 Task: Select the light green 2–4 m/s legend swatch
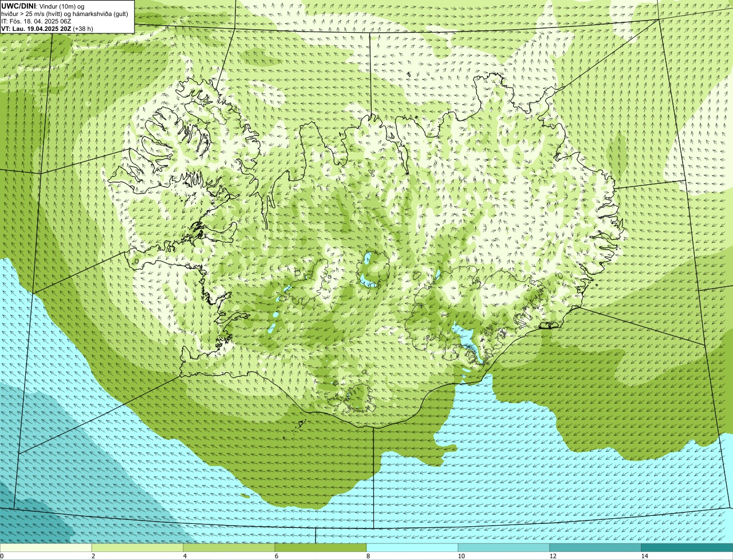137,547
